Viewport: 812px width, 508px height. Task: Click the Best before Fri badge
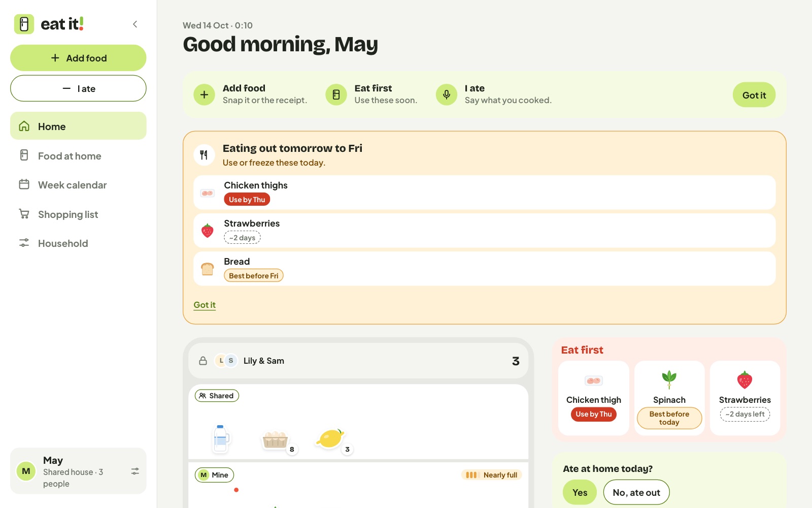tap(253, 275)
